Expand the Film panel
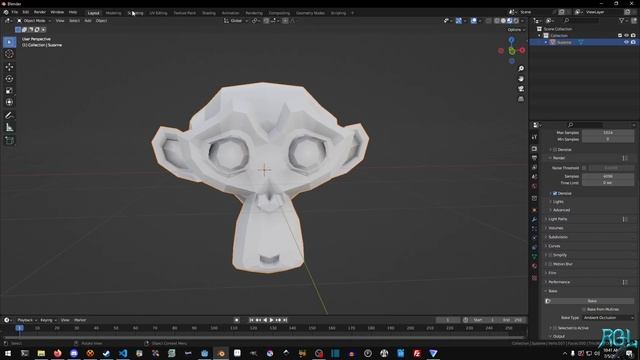The width and height of the screenshot is (640, 360). 552,273
